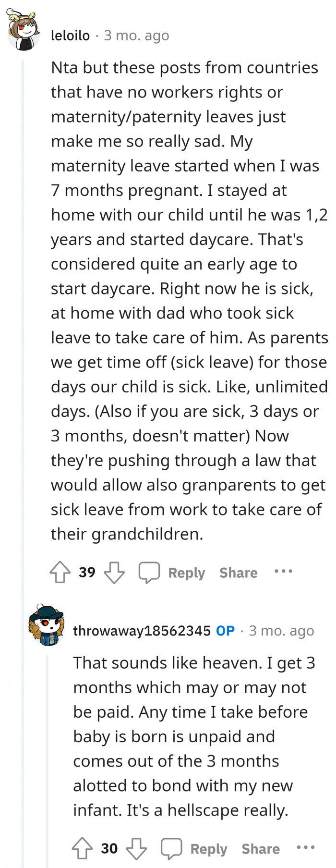Reply to leloilo's comment
The image size is (336, 868).
[186, 573]
